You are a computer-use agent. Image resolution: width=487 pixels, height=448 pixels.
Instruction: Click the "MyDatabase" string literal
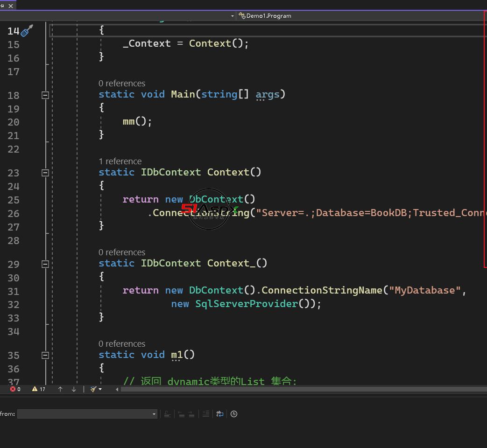click(x=425, y=290)
